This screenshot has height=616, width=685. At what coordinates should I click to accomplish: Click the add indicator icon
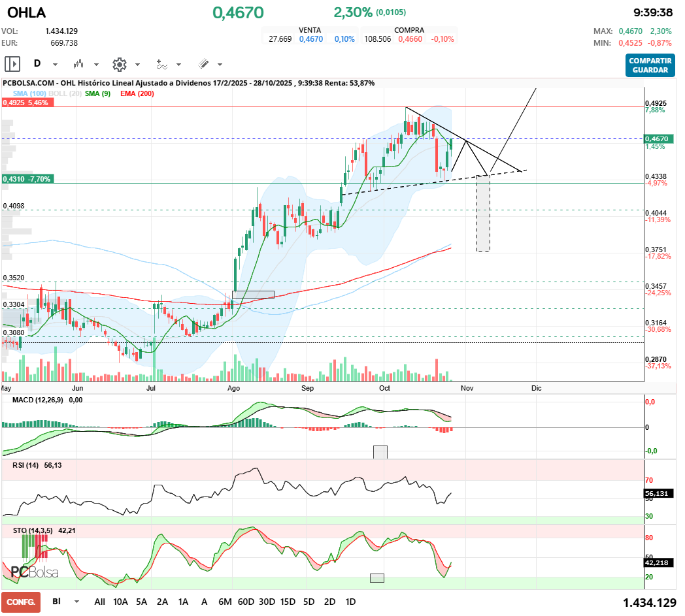(161, 64)
